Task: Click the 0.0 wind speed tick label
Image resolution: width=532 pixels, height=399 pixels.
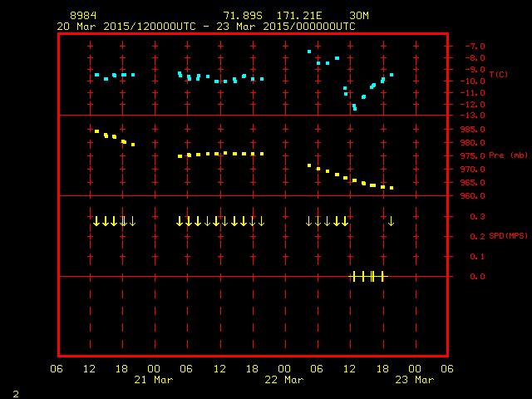Action: coord(477,277)
